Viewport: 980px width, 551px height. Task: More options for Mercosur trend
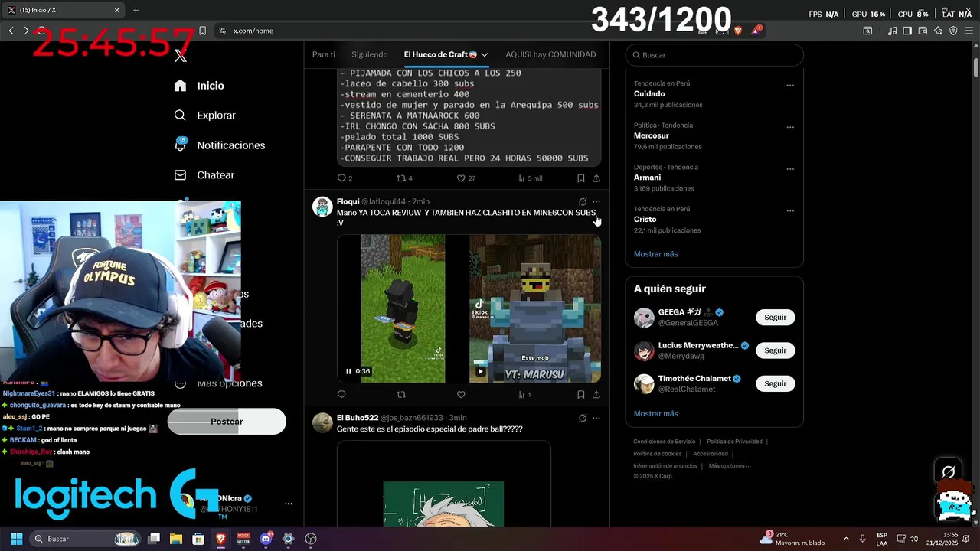click(790, 127)
